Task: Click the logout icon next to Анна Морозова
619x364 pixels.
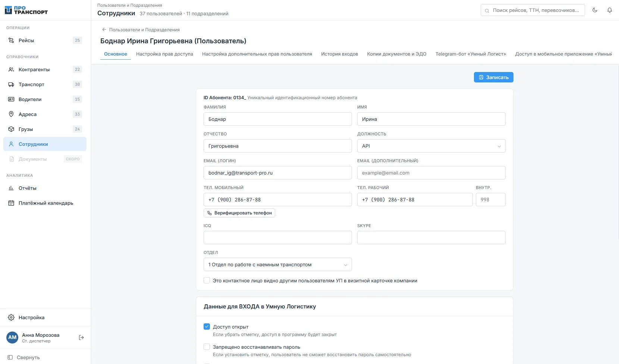Action: point(81,338)
